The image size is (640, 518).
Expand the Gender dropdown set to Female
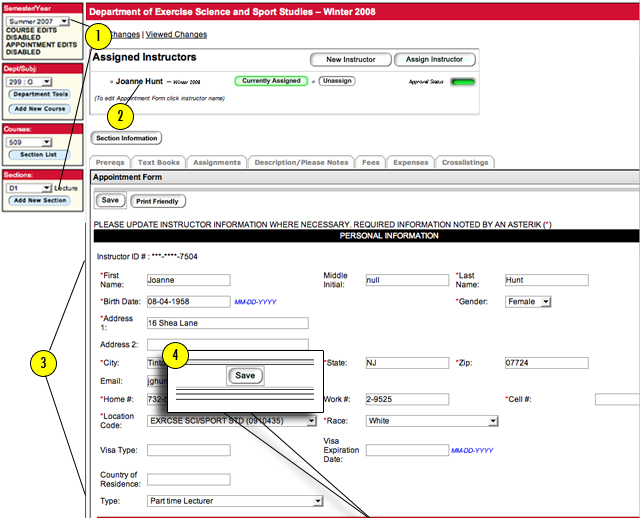coord(528,302)
